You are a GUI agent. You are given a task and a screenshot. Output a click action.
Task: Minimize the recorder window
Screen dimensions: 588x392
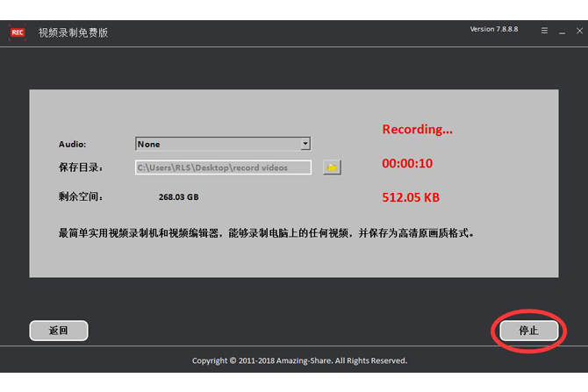[x=560, y=32]
